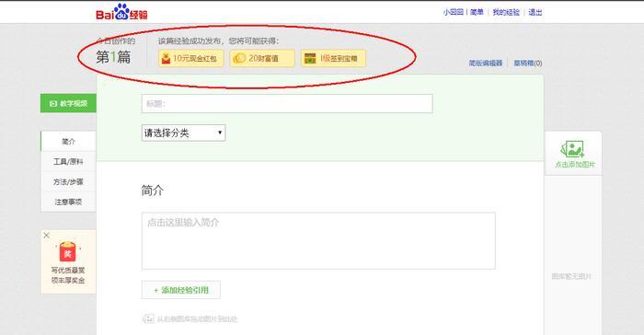Open the 我的经验 link in header
The height and width of the screenshot is (335, 644).
506,12
